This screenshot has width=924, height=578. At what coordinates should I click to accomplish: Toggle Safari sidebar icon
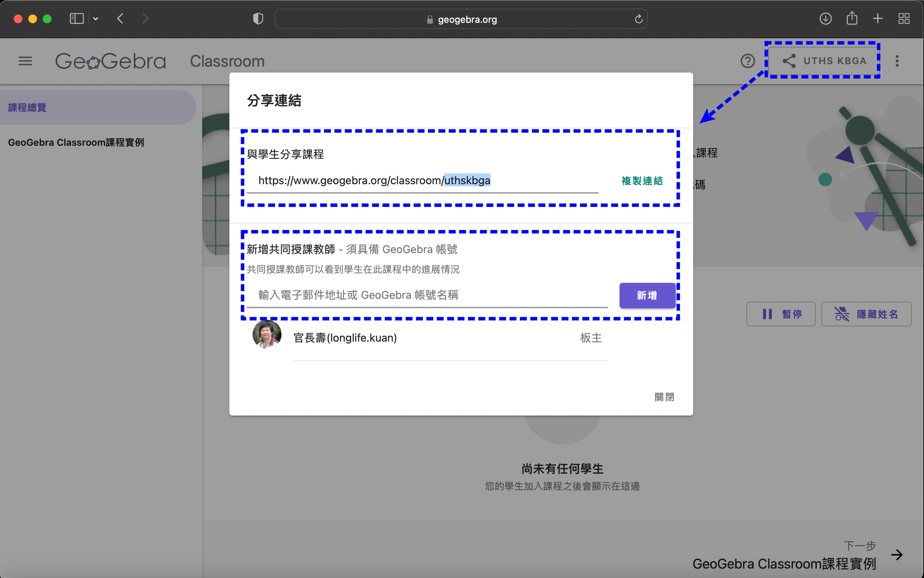[76, 19]
